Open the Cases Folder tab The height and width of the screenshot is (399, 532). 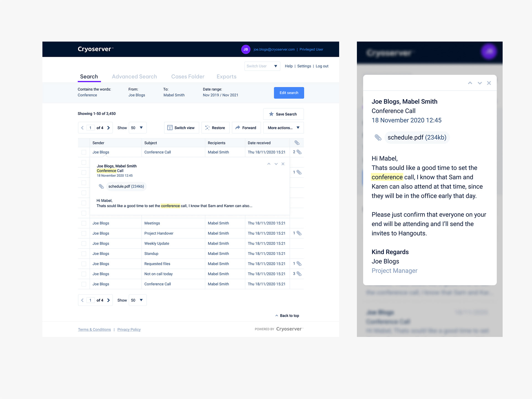[x=188, y=77]
